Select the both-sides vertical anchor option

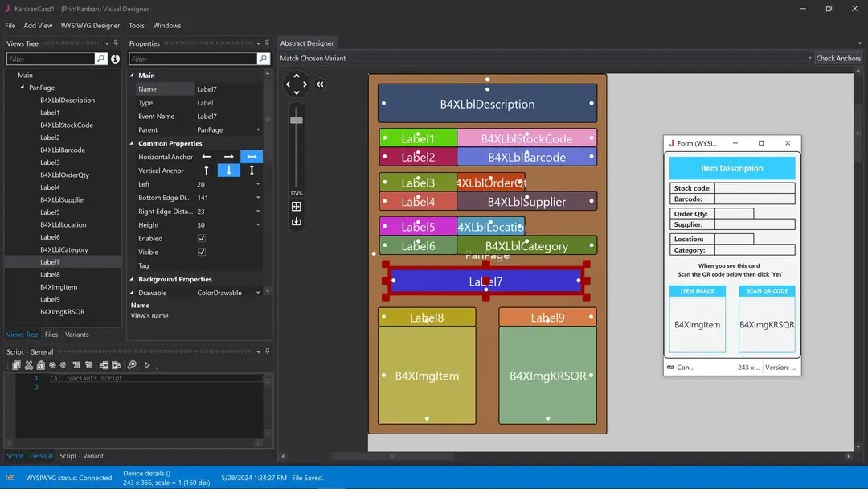pyautogui.click(x=252, y=171)
